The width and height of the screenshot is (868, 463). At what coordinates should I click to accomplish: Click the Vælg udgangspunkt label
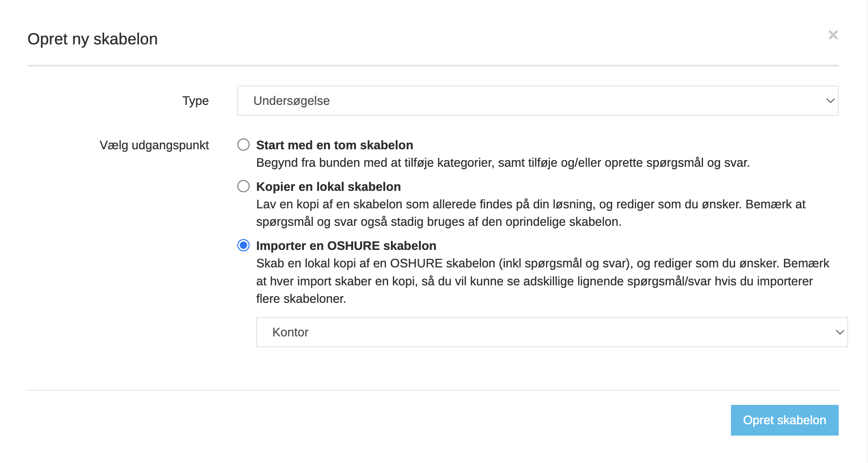(154, 145)
